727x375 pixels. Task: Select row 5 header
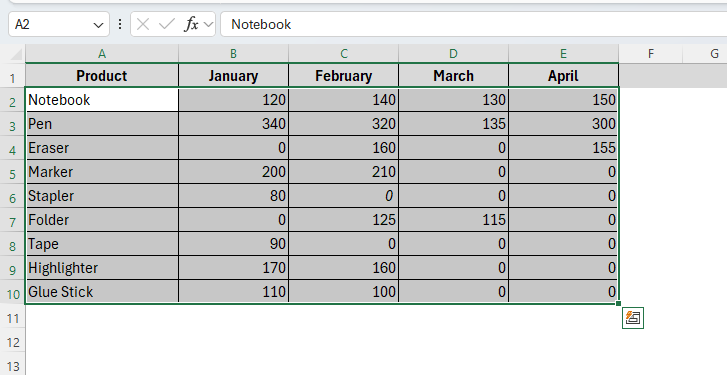pos(13,172)
